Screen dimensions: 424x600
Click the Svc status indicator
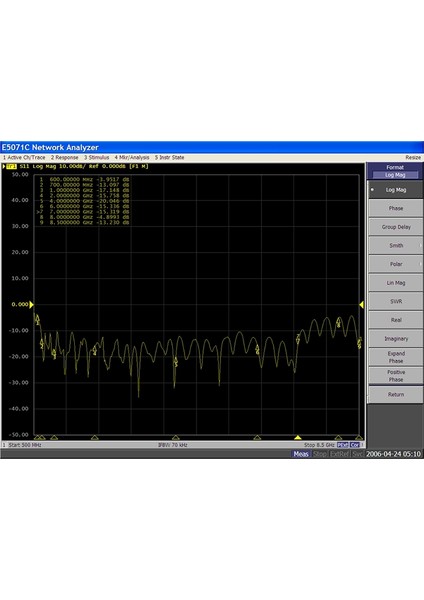(x=357, y=454)
